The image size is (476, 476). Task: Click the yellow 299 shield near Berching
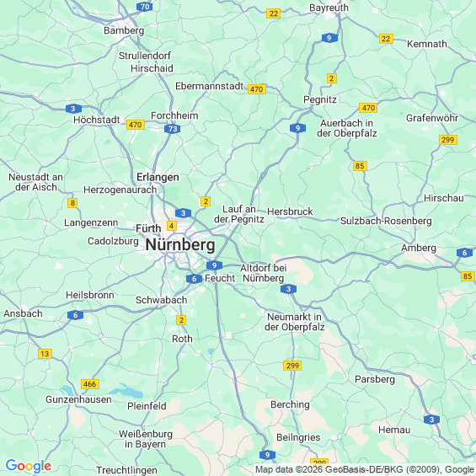[x=292, y=366]
